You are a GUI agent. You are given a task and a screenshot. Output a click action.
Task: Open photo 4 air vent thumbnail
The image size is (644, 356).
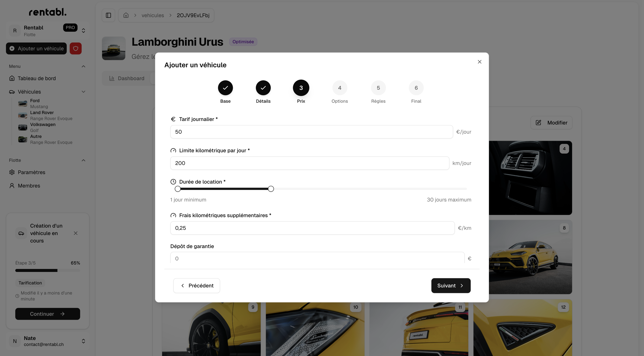tap(530, 178)
